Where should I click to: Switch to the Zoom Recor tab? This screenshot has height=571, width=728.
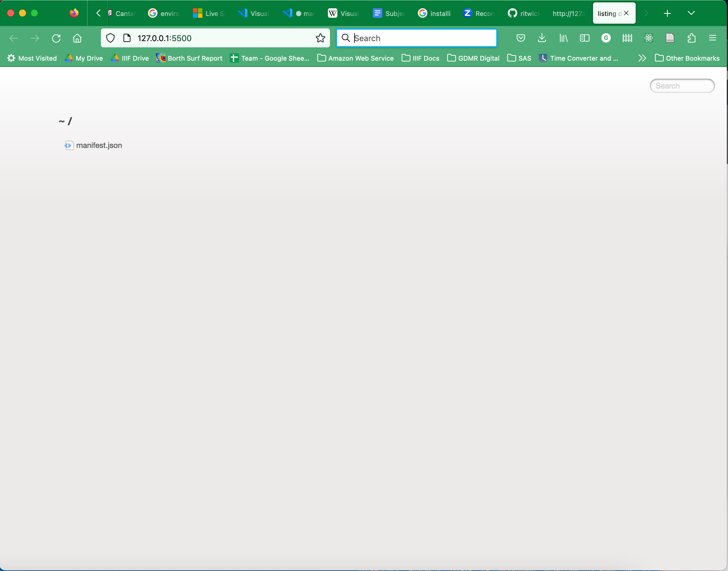pyautogui.click(x=479, y=13)
